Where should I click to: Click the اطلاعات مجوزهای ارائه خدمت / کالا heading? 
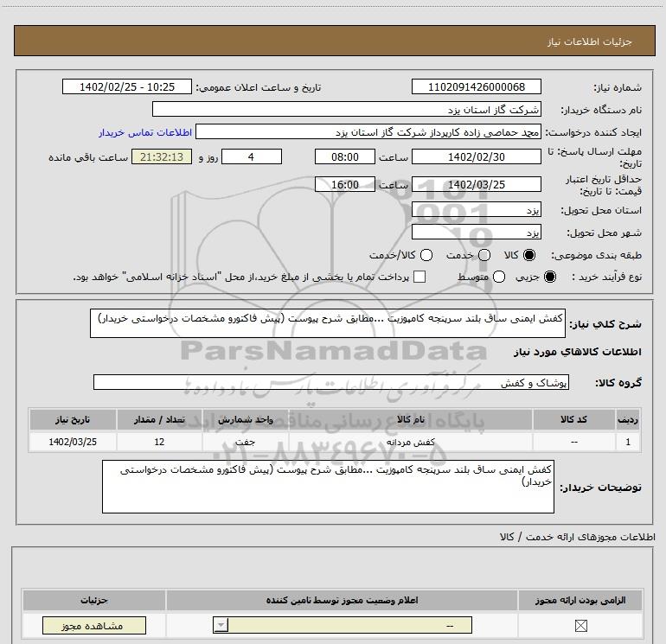(577, 537)
